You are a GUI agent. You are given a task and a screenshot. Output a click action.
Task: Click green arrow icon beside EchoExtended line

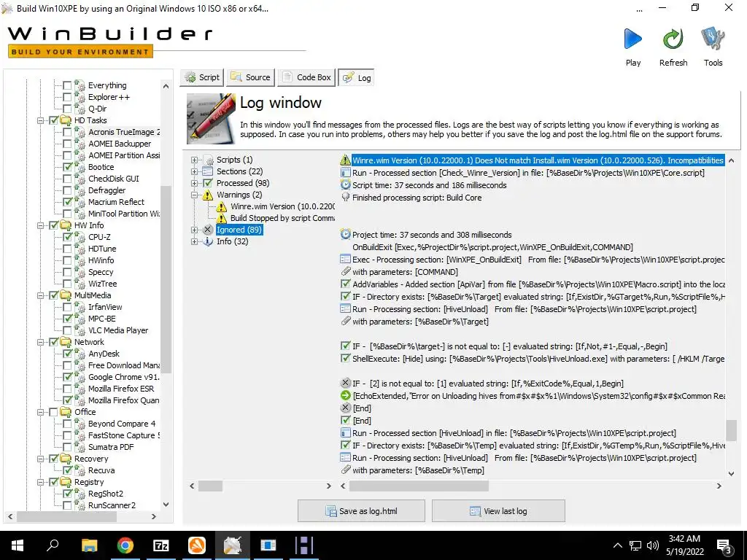[x=345, y=396]
